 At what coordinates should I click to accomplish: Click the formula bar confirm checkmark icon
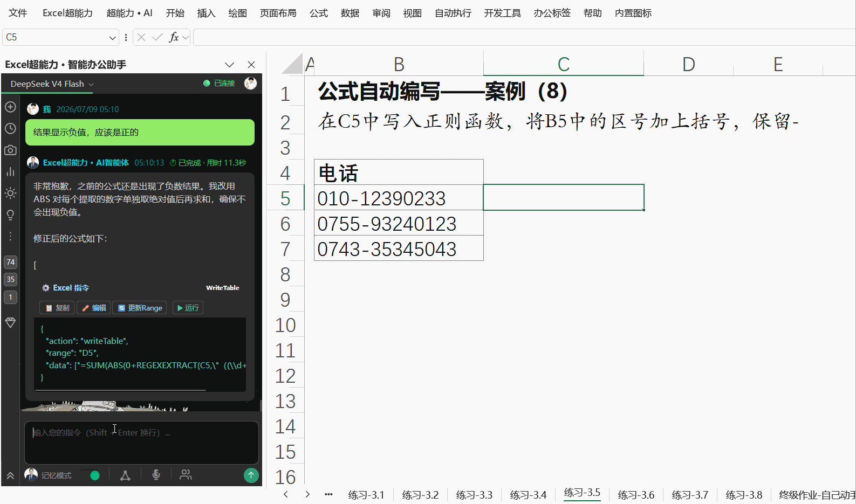[x=157, y=37]
